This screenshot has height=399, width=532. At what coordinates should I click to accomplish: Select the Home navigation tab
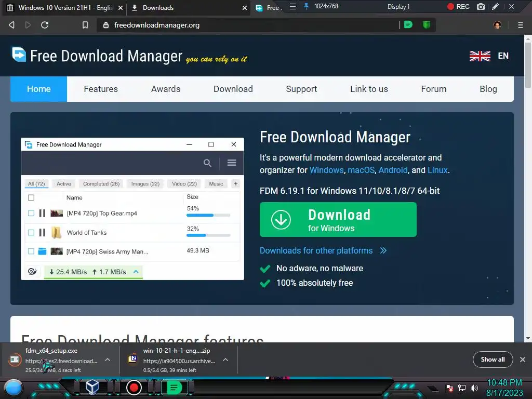tap(38, 89)
